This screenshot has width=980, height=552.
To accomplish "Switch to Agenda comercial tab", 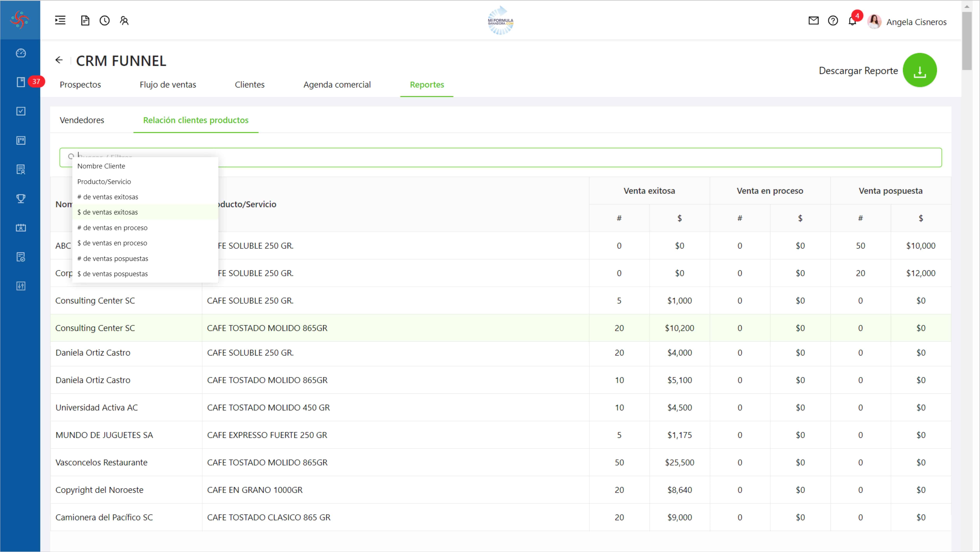I will (337, 84).
